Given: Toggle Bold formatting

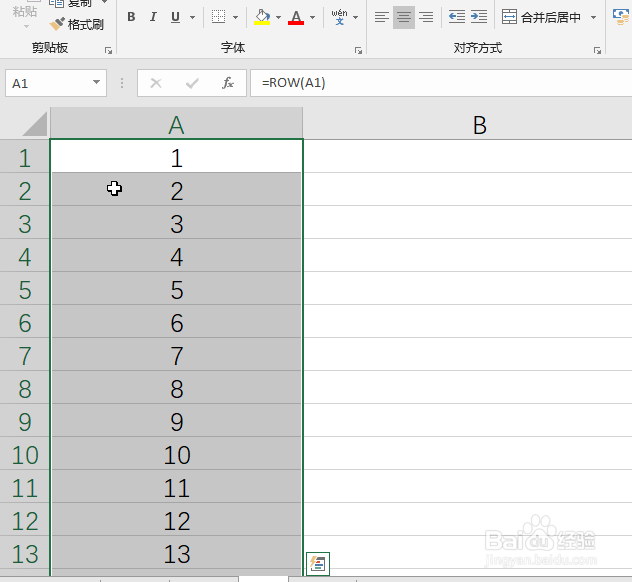Looking at the screenshot, I should click(x=131, y=17).
